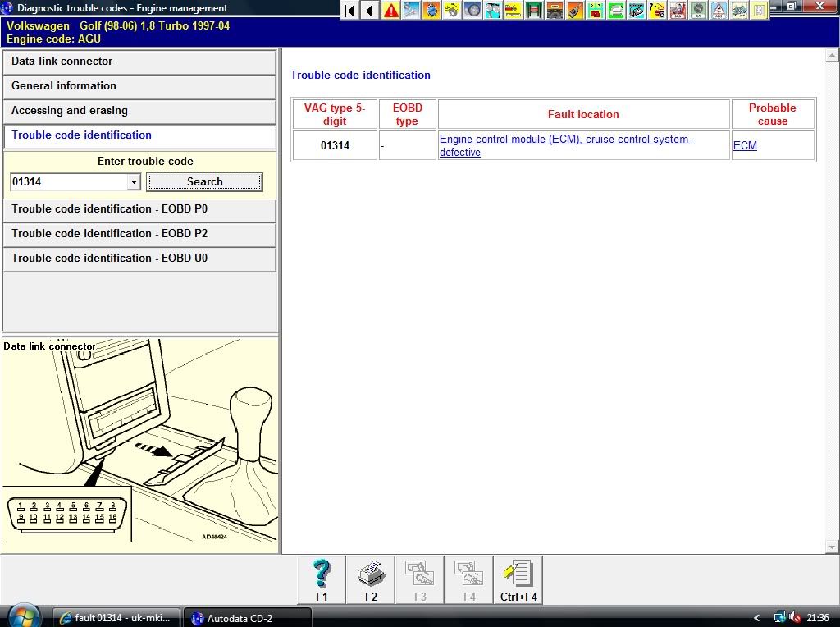Open help with the F1 question mark
The height and width of the screenshot is (627, 840).
point(322,580)
